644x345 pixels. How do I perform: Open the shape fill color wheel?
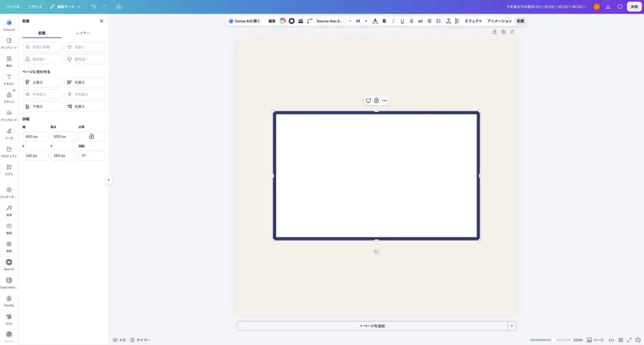pos(282,21)
